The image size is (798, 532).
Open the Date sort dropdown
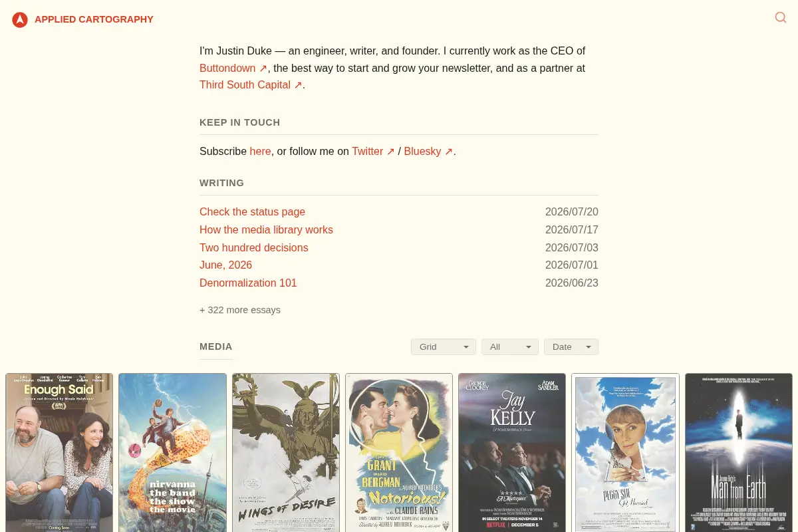tap(571, 346)
